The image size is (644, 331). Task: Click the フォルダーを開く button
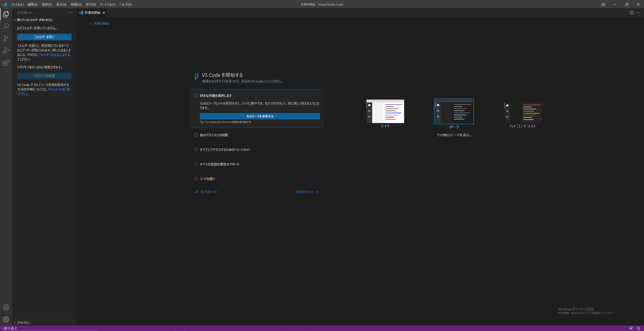tap(44, 37)
